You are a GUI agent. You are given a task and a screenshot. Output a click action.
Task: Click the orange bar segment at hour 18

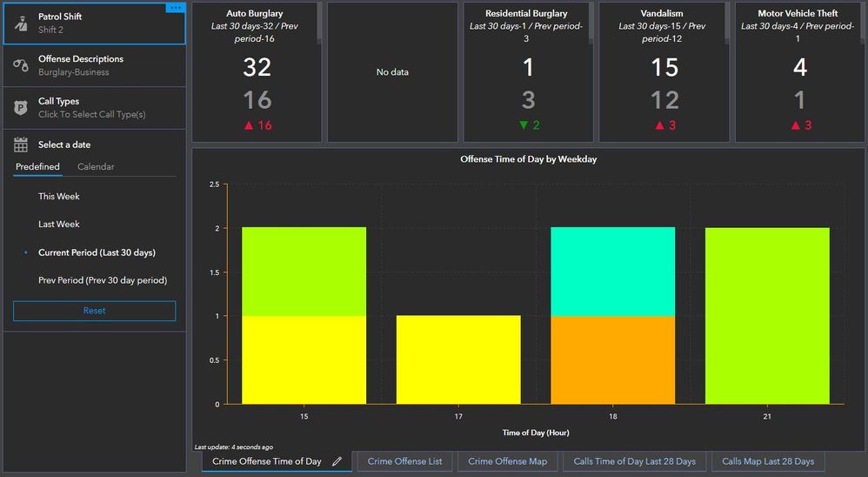(613, 359)
